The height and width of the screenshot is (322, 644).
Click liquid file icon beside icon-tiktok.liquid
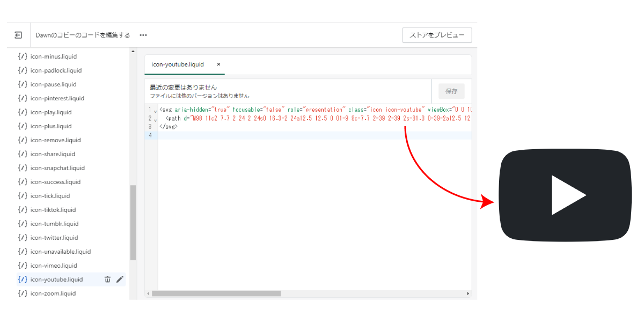(22, 210)
